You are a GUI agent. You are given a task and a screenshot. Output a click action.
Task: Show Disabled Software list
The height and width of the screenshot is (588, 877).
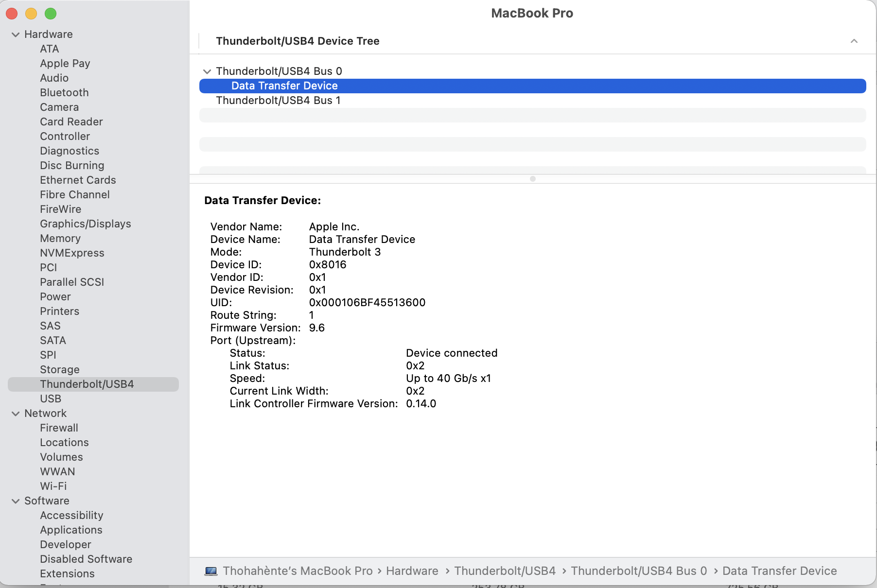point(86,559)
